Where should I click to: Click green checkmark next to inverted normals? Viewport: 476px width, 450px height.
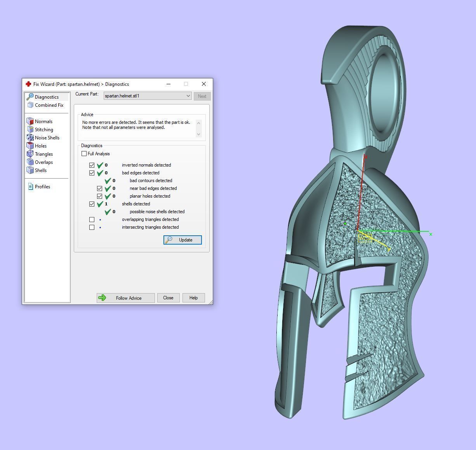coord(100,165)
